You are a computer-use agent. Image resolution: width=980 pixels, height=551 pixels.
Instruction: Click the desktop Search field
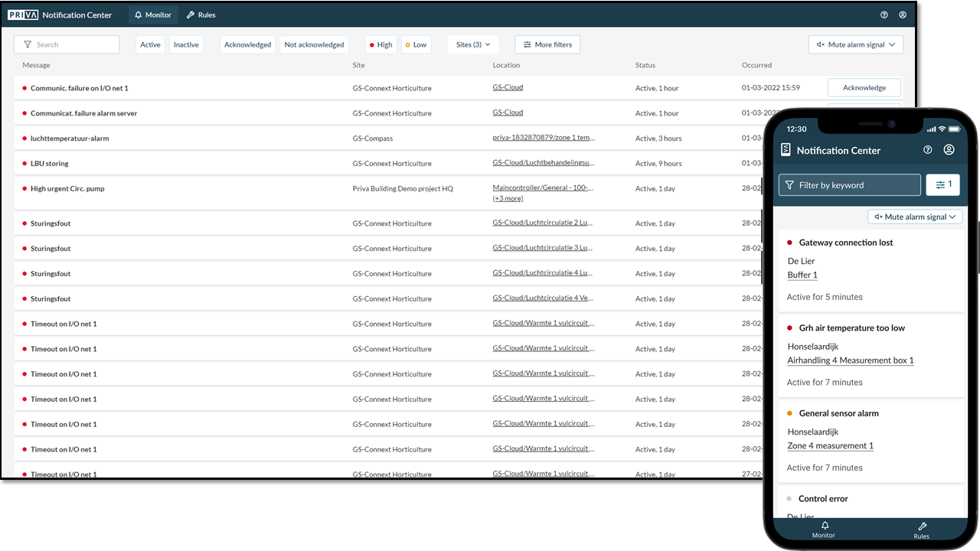(x=67, y=44)
